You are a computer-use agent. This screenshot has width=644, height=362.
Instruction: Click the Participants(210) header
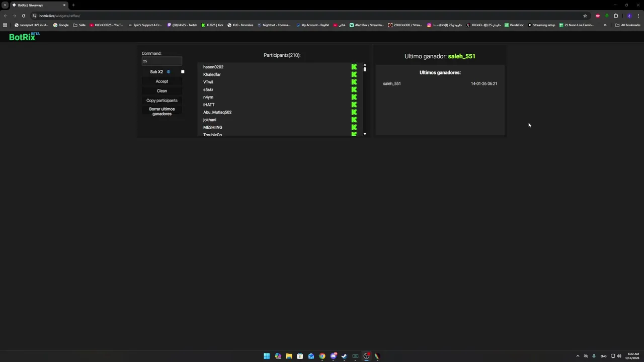click(x=282, y=55)
